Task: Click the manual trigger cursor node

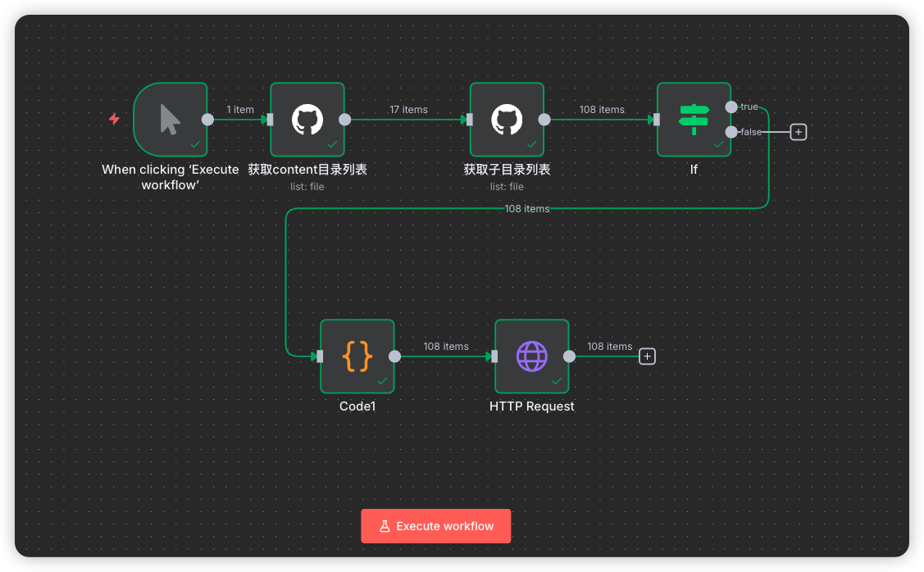Action: pos(171,120)
